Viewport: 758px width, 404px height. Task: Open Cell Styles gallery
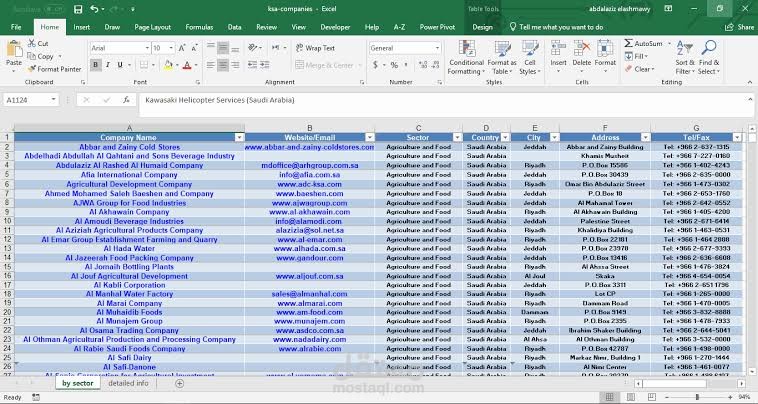pyautogui.click(x=530, y=58)
